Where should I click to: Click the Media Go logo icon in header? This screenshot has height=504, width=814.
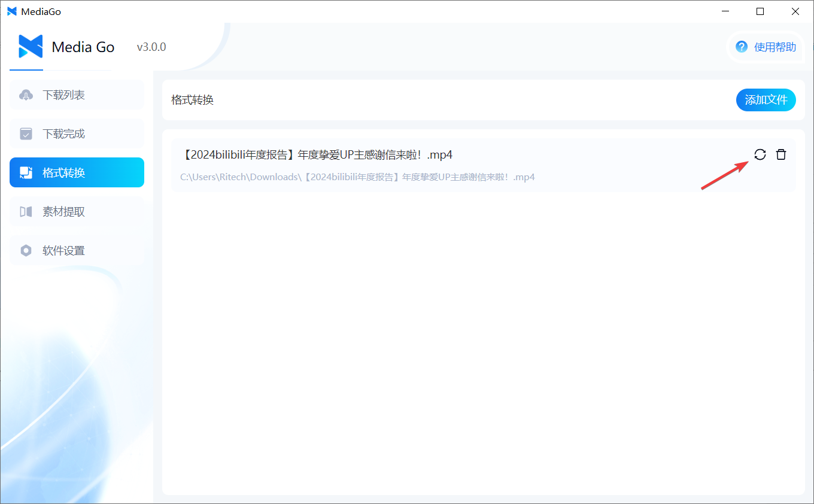pos(31,47)
